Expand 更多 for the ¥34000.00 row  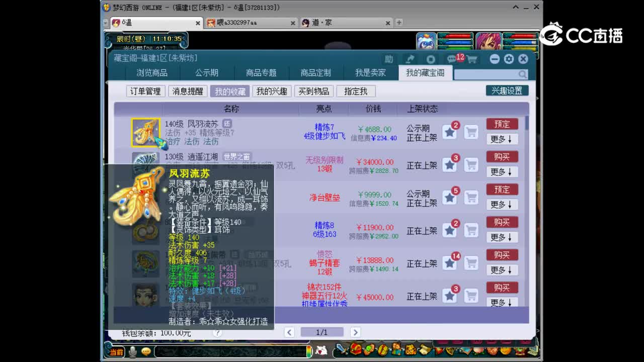[x=502, y=172]
